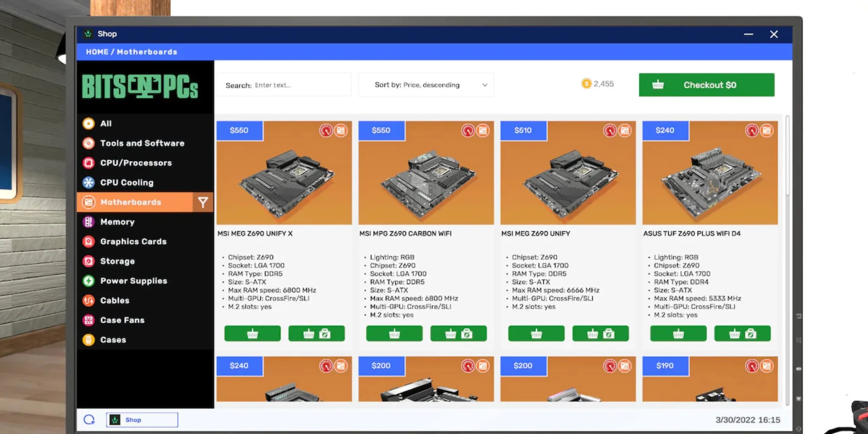This screenshot has width=868, height=434.
Task: Click the benchmark gauge icon on MSI MEG Z690 UNIFY X
Action: coord(326,130)
